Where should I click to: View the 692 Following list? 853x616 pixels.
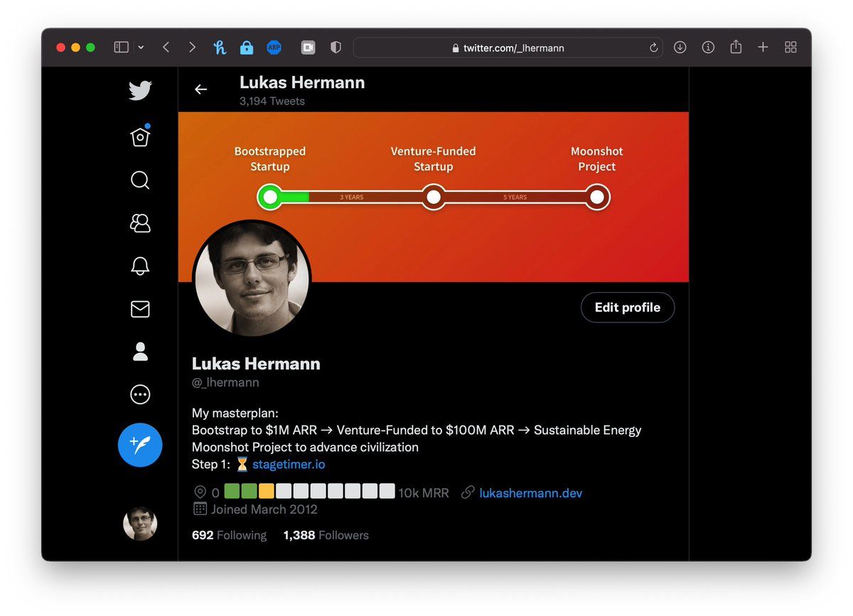tap(229, 535)
